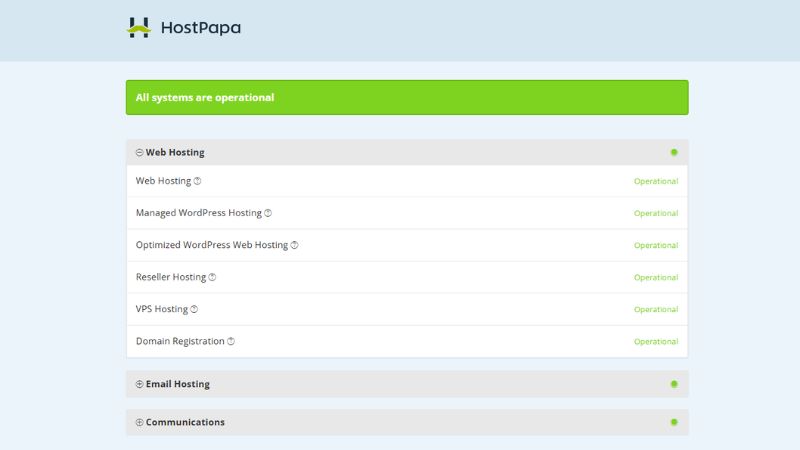The image size is (800, 450).
Task: Click the HostPapa brand name text
Action: tap(200, 28)
